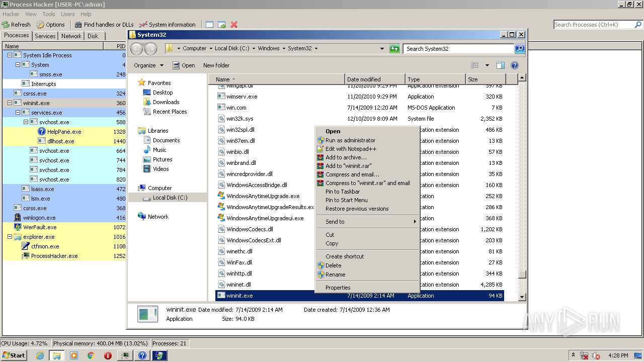This screenshot has width=644, height=362.
Task: Click the find window toolbar icon
Action: (209, 24)
